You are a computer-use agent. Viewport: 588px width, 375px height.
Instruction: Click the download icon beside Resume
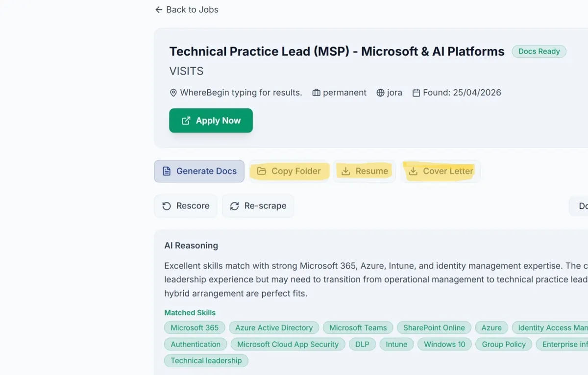point(346,171)
